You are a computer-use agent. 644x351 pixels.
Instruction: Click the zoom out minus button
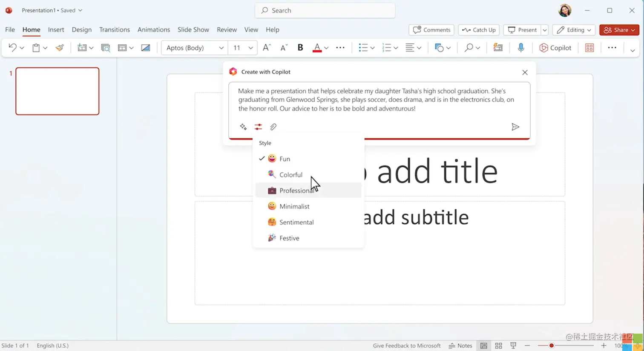(x=527, y=345)
